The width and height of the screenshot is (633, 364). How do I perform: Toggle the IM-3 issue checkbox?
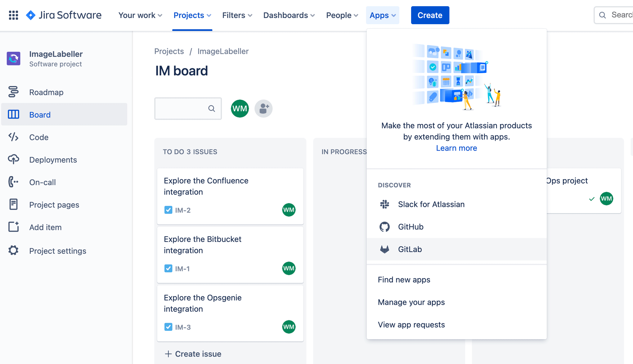click(x=168, y=327)
